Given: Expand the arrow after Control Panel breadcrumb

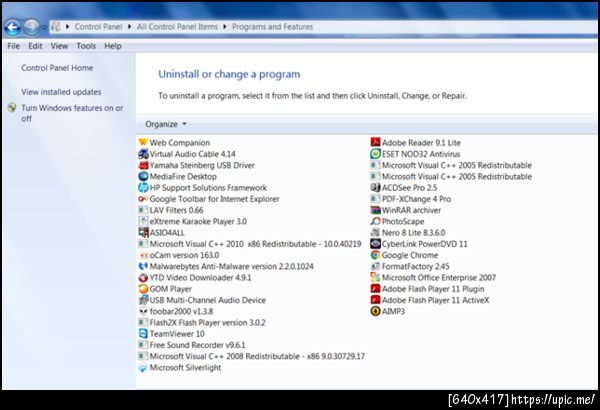Looking at the screenshot, I should click(x=129, y=27).
